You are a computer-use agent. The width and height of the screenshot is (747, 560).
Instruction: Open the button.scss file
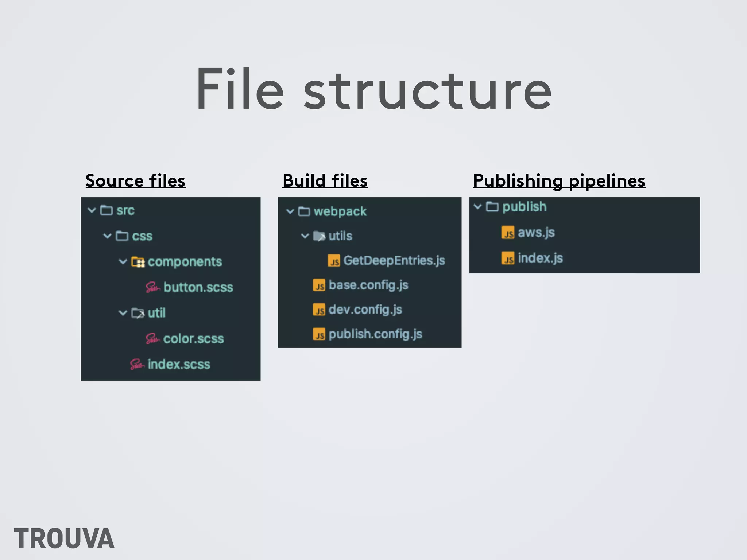(x=198, y=287)
